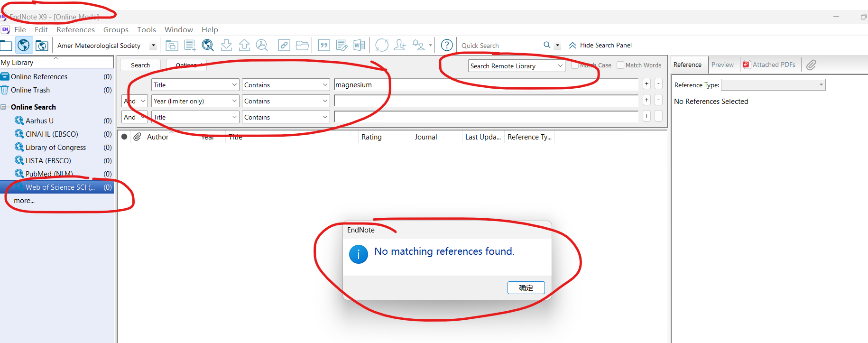Open the Window menu
The image size is (868, 343).
pos(179,29)
